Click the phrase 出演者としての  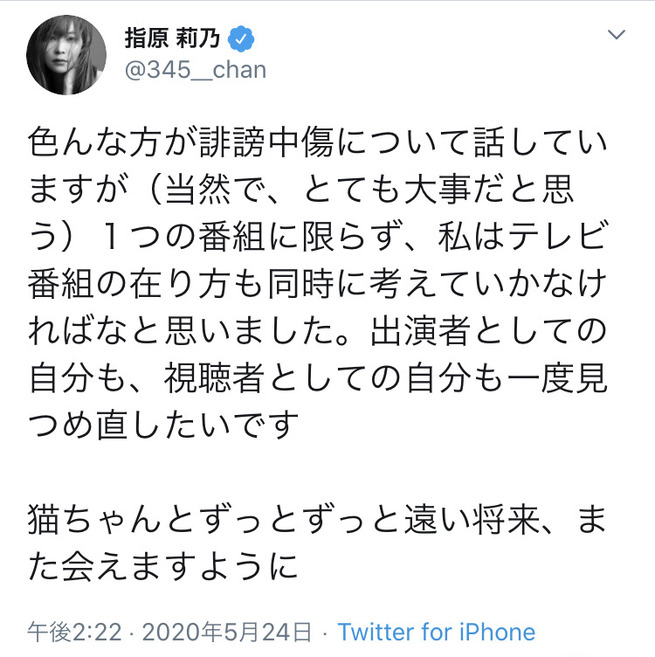click(489, 331)
